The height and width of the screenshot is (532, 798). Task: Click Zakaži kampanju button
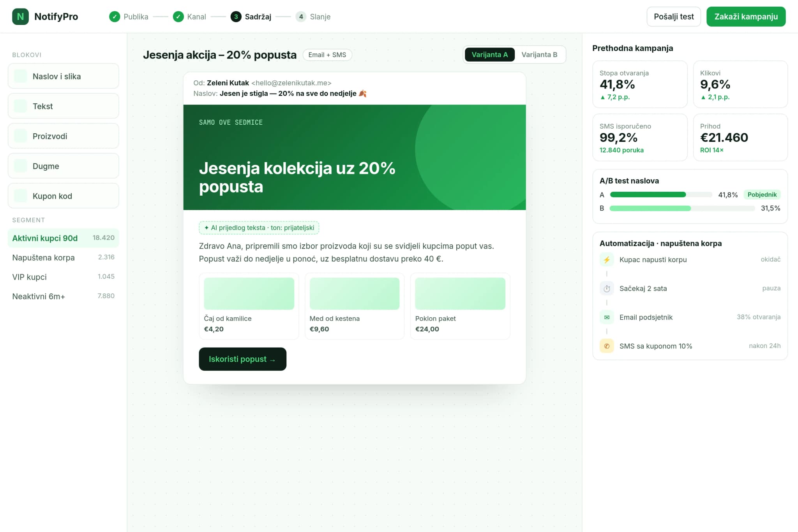point(746,17)
